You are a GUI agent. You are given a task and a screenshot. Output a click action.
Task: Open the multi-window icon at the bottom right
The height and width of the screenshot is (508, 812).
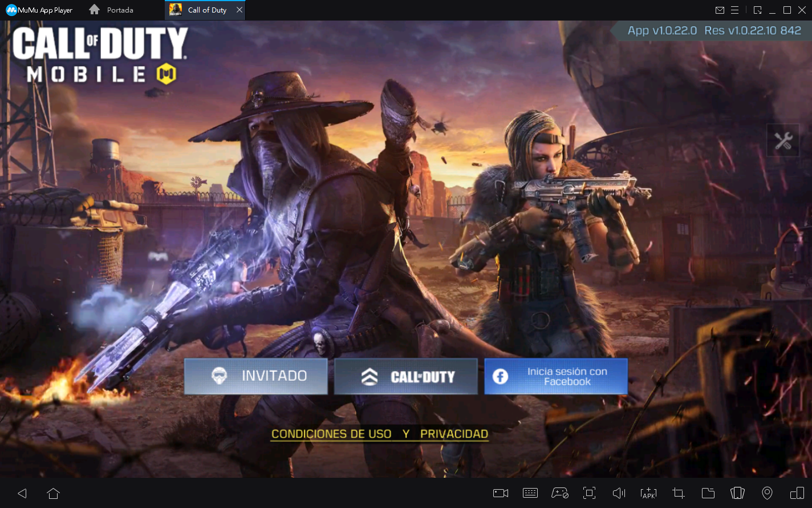pyautogui.click(x=797, y=493)
